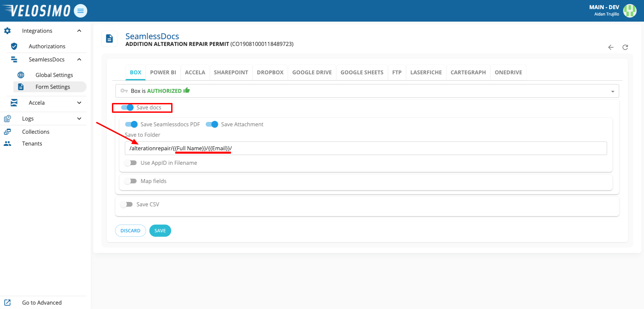
Task: Collapse the Integrations section chevron
Action: point(79,31)
